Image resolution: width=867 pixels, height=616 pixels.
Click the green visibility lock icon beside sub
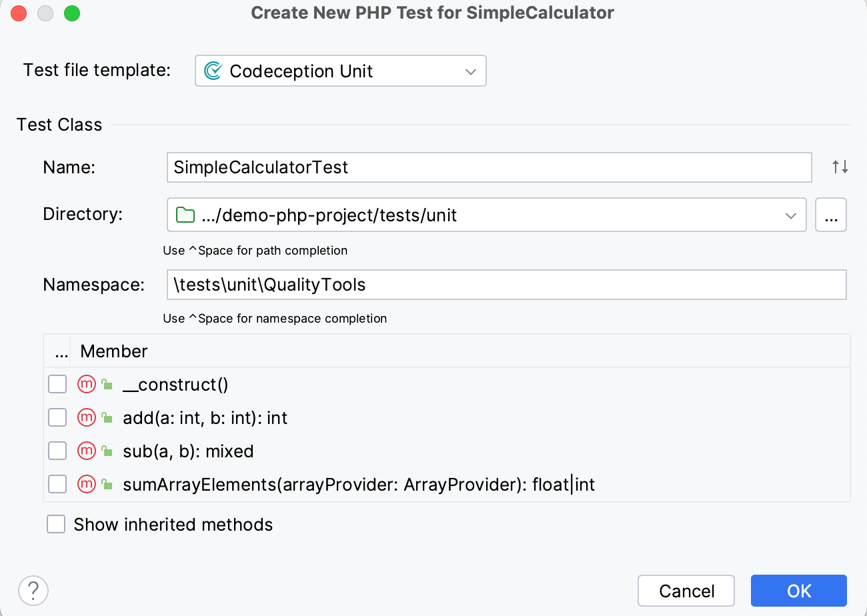[x=106, y=451]
